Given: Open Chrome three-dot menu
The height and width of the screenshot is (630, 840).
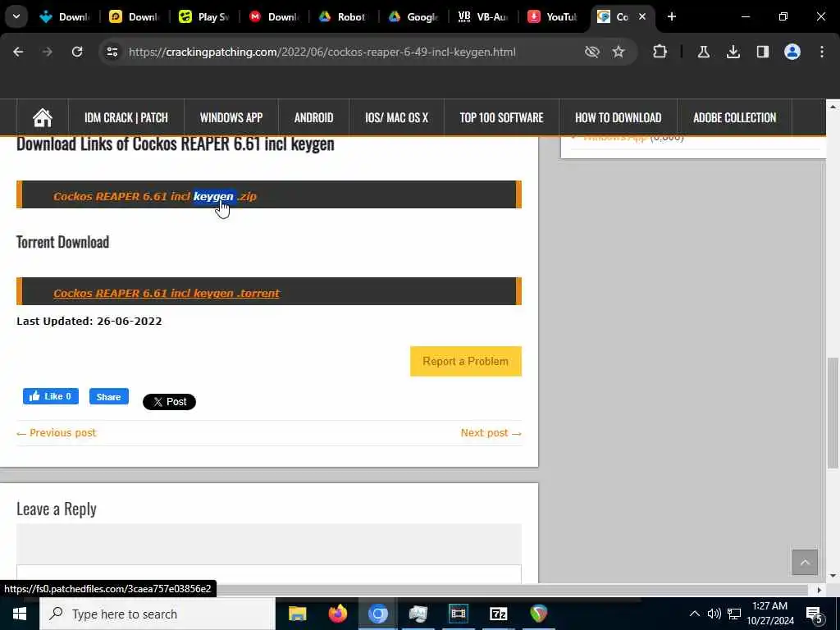Looking at the screenshot, I should coord(822,52).
